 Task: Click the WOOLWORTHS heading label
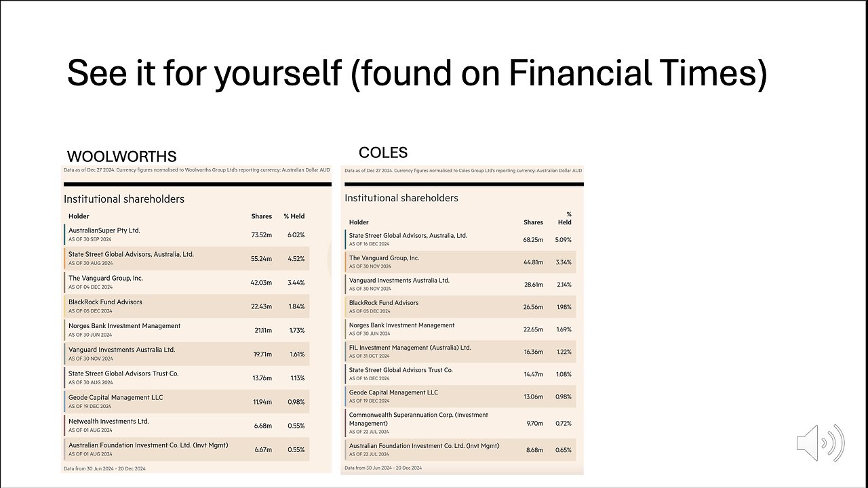122,157
